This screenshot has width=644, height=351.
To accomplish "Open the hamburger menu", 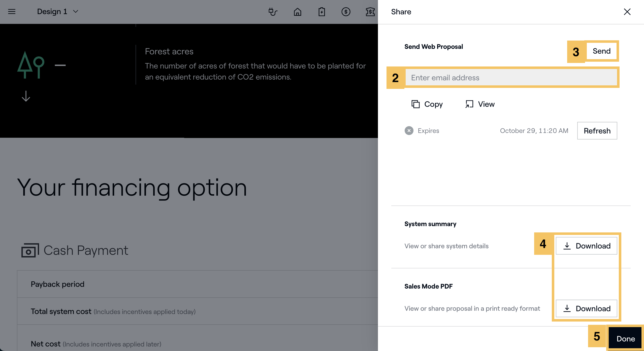I will click(x=12, y=12).
